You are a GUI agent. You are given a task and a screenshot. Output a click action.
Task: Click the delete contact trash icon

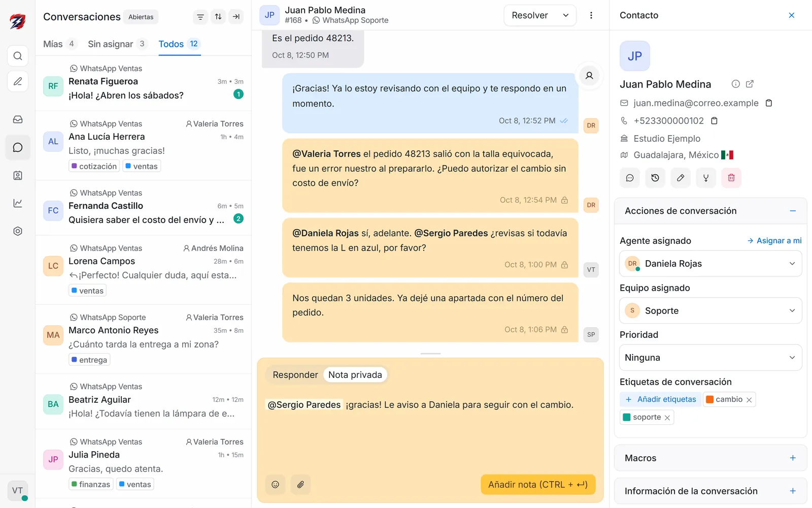click(x=731, y=178)
